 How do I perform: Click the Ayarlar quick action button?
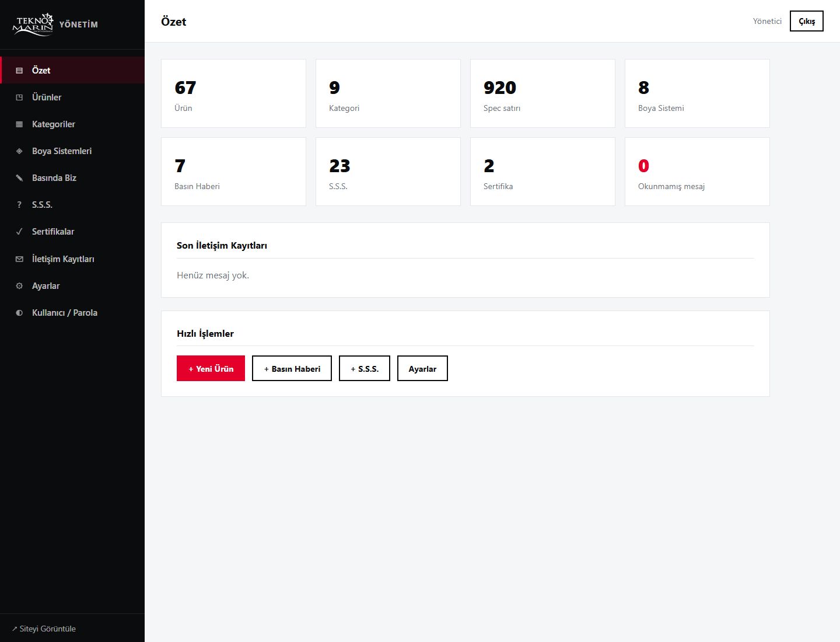pos(422,368)
